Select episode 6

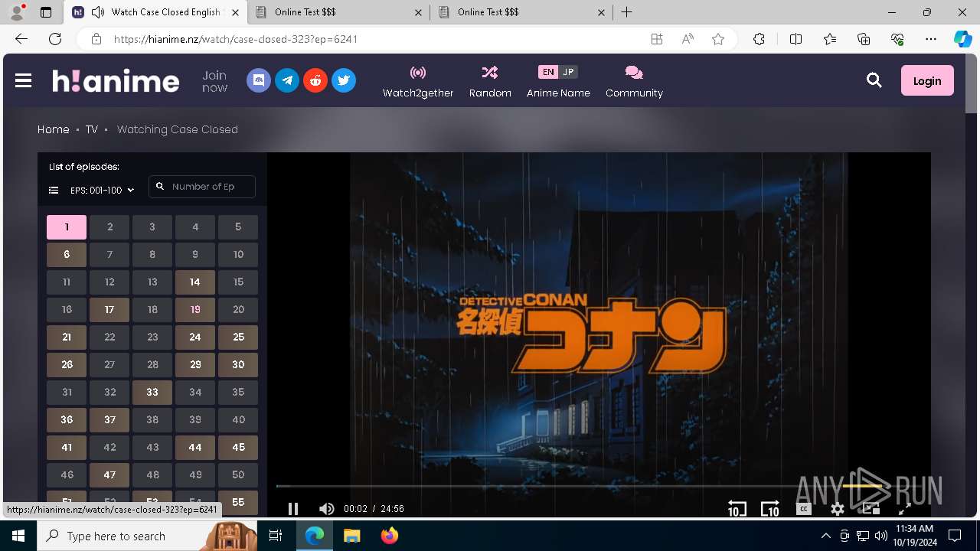pos(67,255)
